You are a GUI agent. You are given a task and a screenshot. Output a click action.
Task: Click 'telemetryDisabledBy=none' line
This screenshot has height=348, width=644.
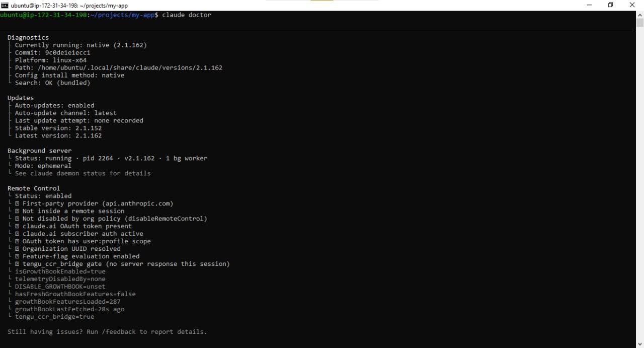click(x=60, y=280)
